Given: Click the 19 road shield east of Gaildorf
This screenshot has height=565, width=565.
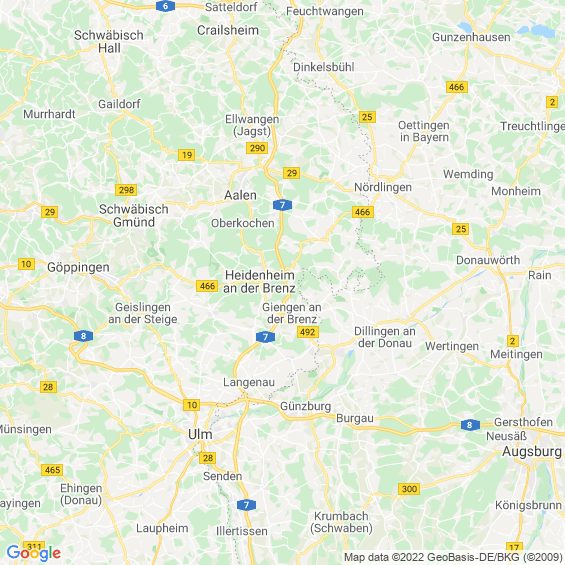Looking at the screenshot, I should pyautogui.click(x=187, y=155).
